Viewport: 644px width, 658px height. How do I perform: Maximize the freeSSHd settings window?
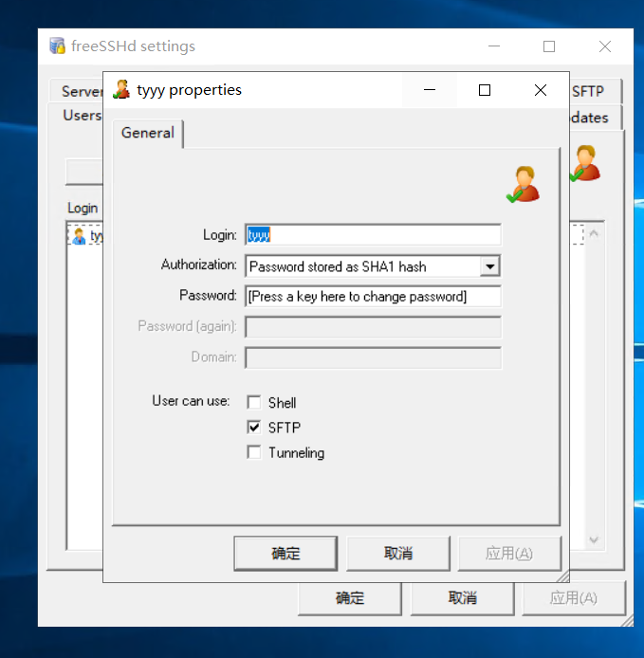tap(549, 46)
